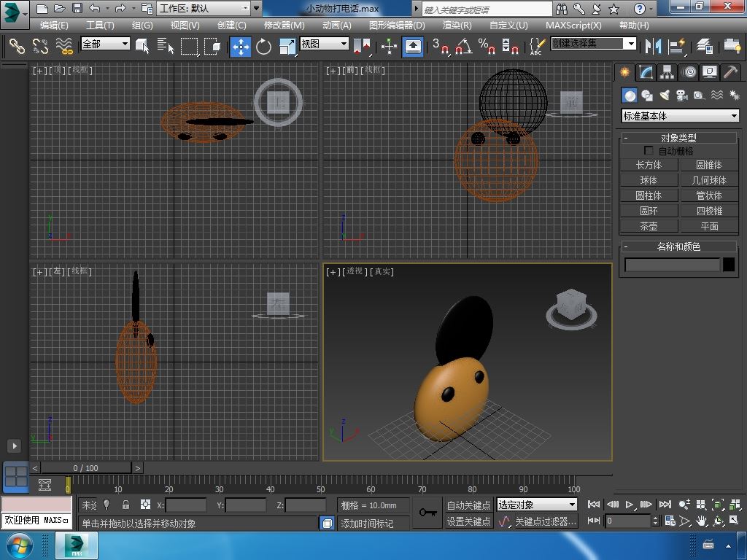
Task: Open the Select by Name list
Action: pos(166,46)
